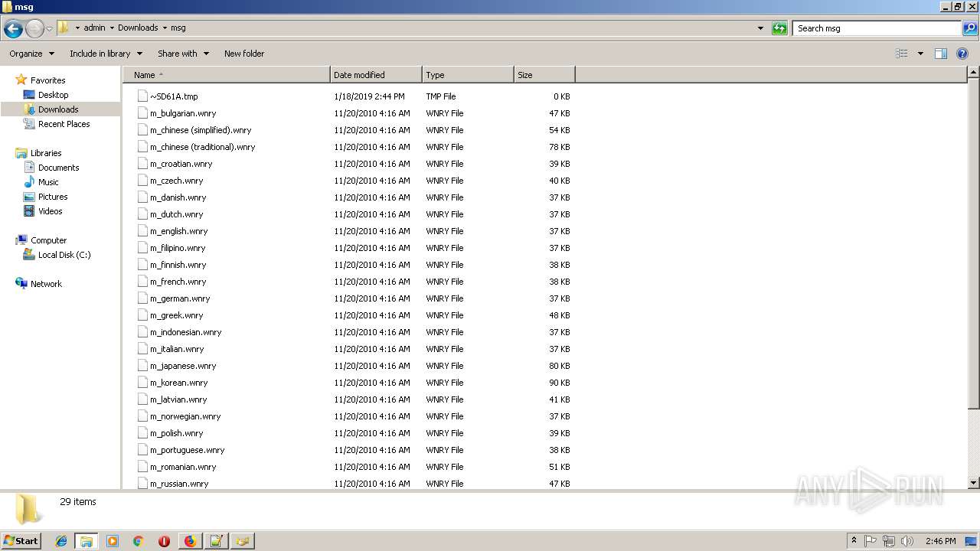Click the m_german.wnry file icon

(142, 298)
